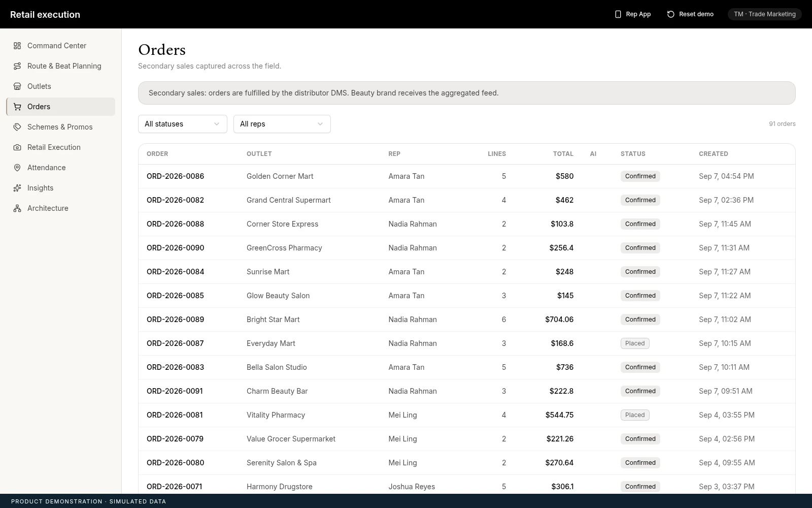Click the Rep App phone icon
This screenshot has height=508, width=812.
[x=618, y=14]
